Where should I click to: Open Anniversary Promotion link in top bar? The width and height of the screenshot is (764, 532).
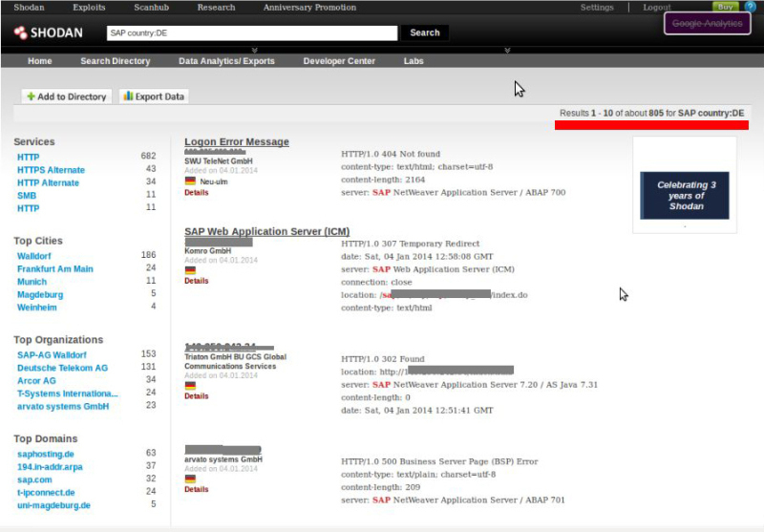point(309,8)
